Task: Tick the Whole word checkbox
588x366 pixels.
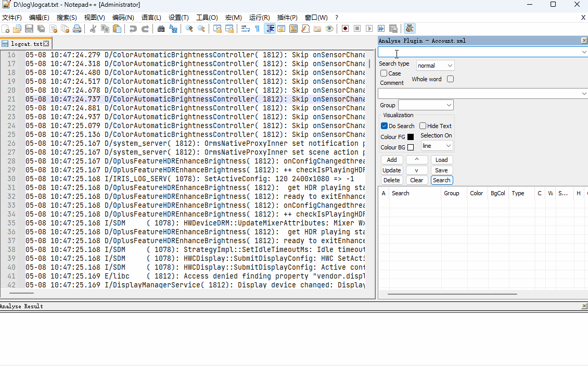Action: coord(451,79)
